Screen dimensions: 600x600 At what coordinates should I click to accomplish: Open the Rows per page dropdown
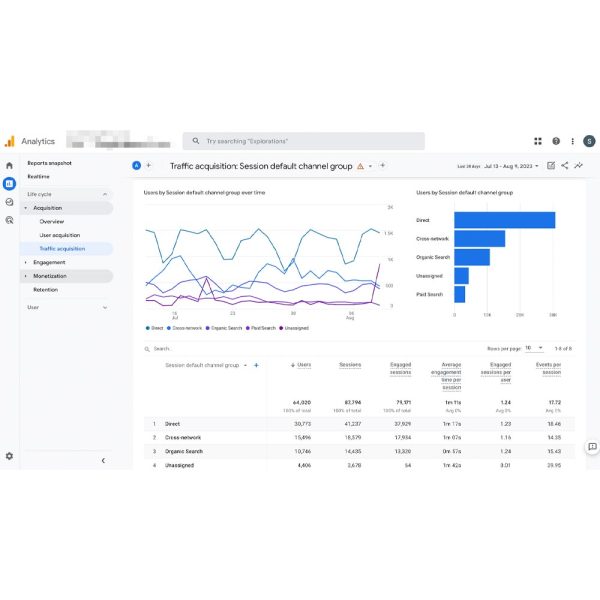(x=533, y=348)
